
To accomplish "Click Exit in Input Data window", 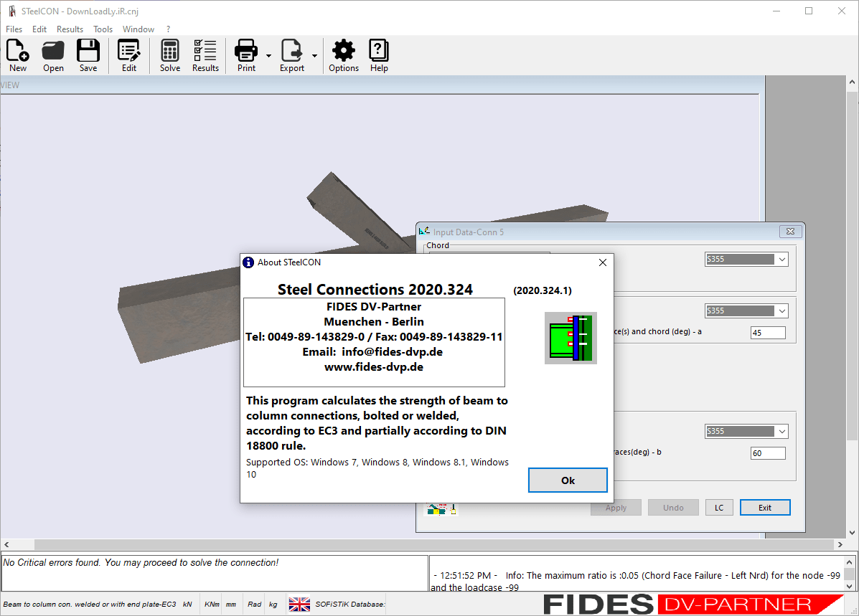I will click(765, 508).
